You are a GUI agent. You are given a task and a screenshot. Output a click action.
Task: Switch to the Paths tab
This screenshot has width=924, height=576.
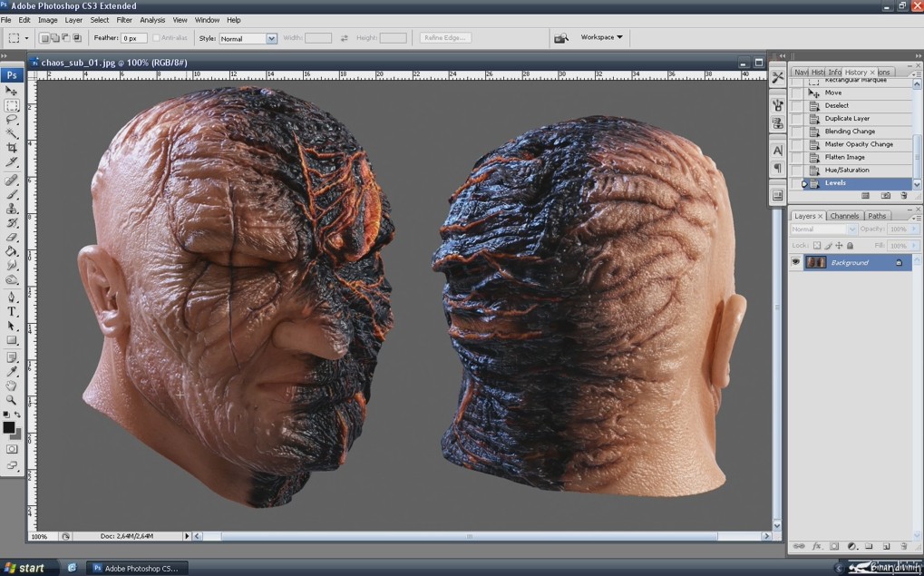877,216
